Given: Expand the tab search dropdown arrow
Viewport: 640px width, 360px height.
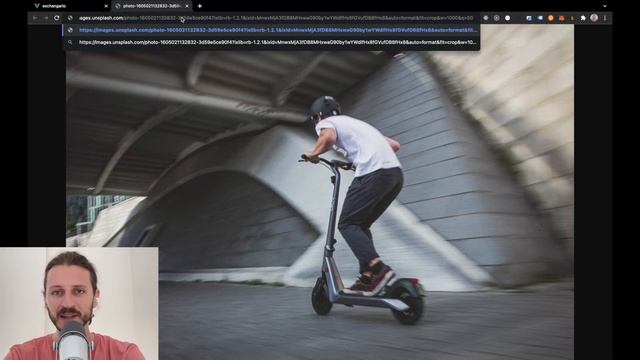Looking at the screenshot, I should 605,6.
